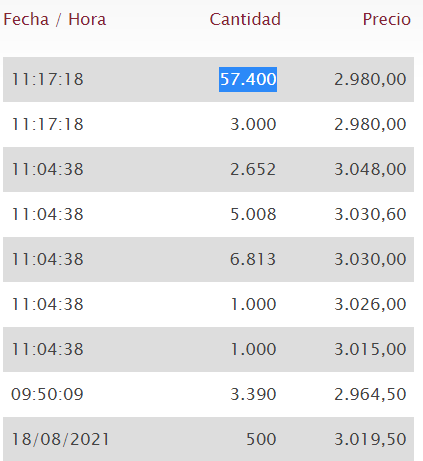Image resolution: width=423 pixels, height=461 pixels.
Task: Click the Cantidad column header
Action: coord(245,19)
